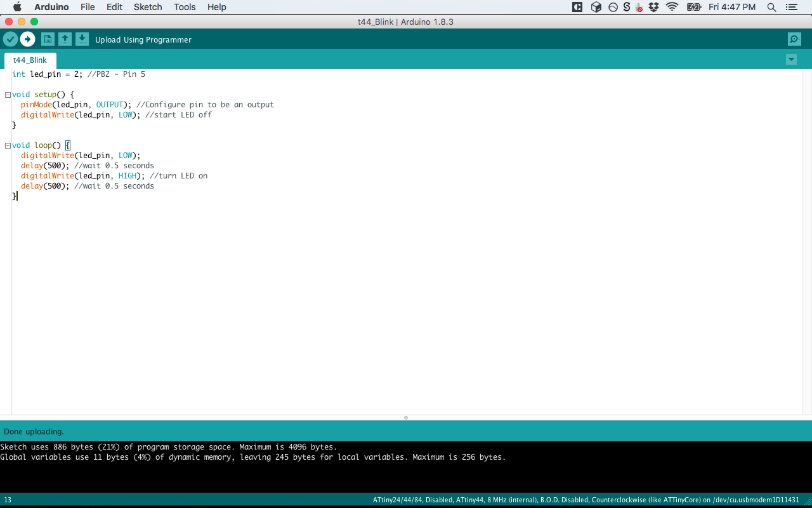Open the Sketch menu
The height and width of the screenshot is (508, 812).
point(148,7)
